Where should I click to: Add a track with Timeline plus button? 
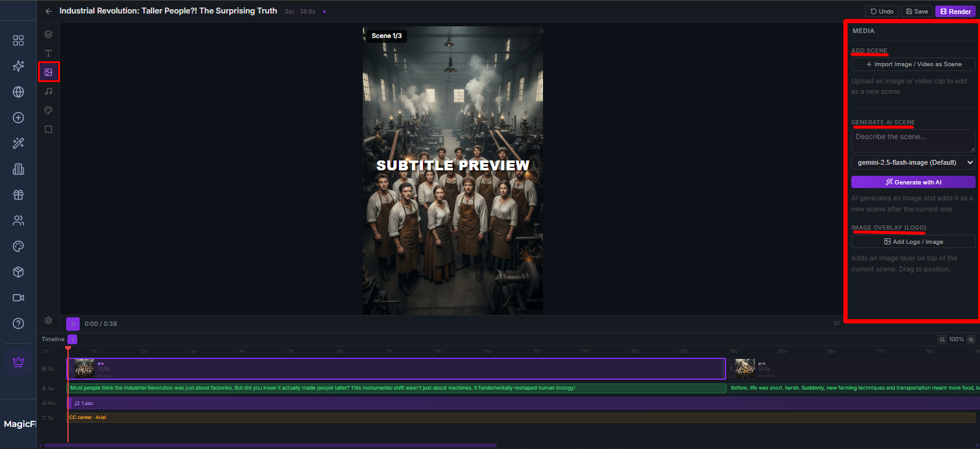(72, 339)
